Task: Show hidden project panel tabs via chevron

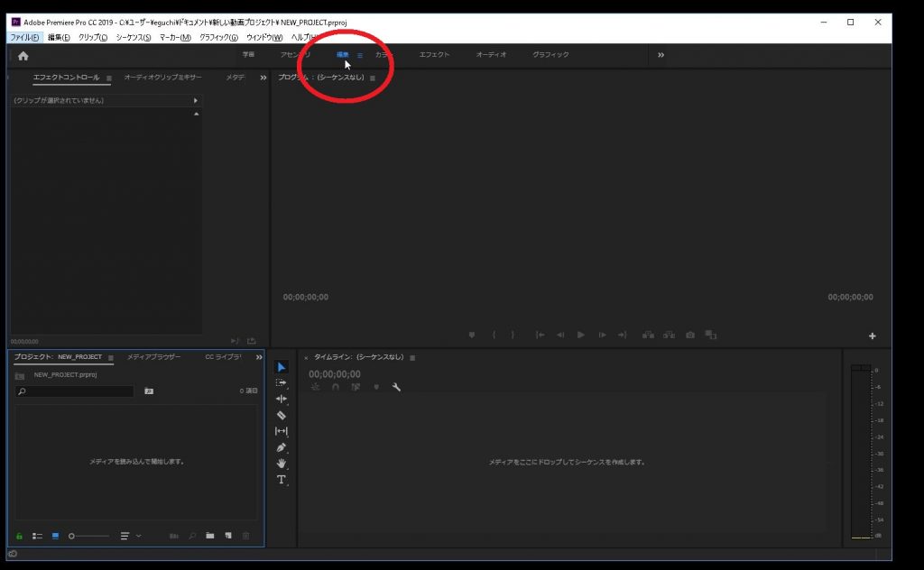Action: [259, 357]
